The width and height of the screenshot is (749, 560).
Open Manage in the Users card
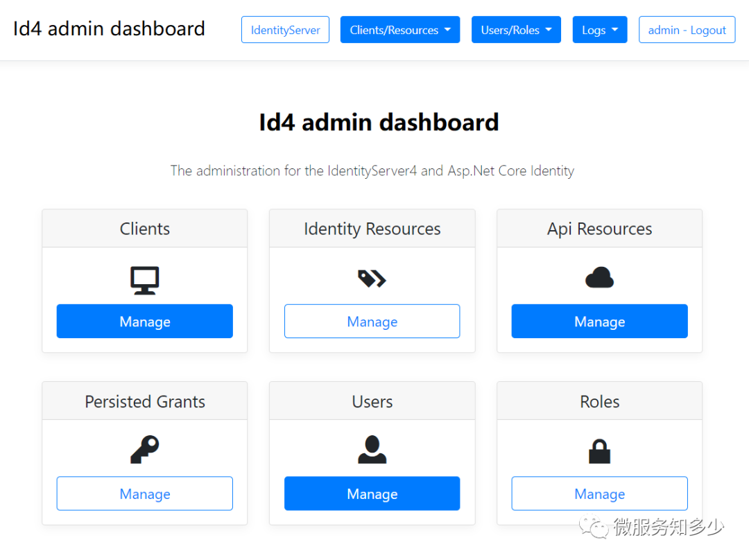click(x=372, y=493)
